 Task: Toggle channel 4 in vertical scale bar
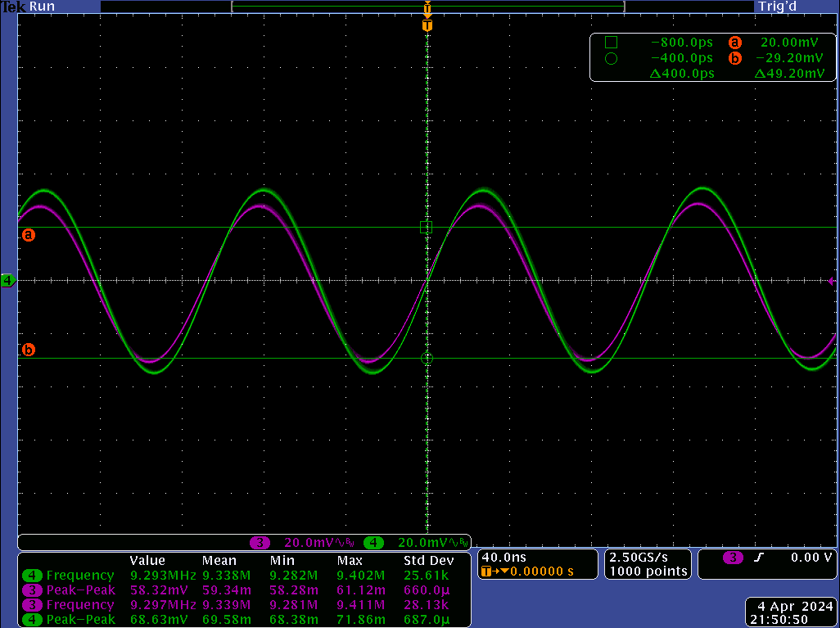[373, 543]
